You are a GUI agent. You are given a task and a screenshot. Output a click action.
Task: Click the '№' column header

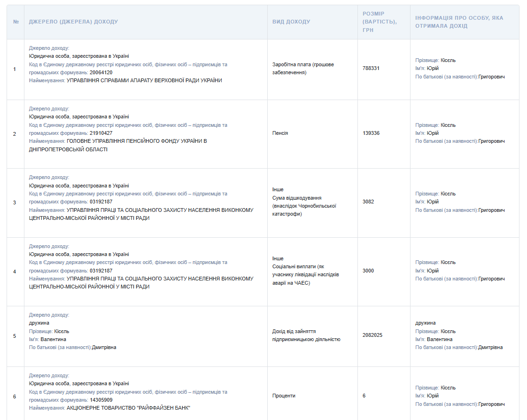click(x=15, y=22)
